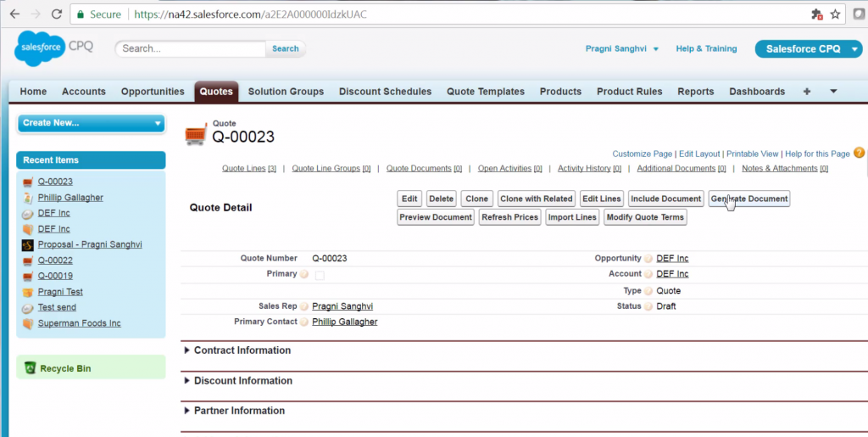Click help bubble next to Type label
Viewport: 868px width, 437px height.
(x=648, y=291)
